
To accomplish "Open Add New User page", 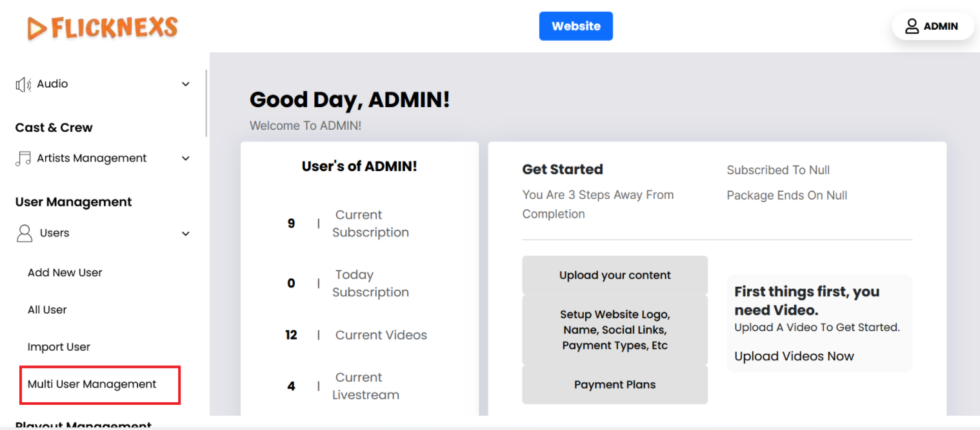I will pos(65,272).
